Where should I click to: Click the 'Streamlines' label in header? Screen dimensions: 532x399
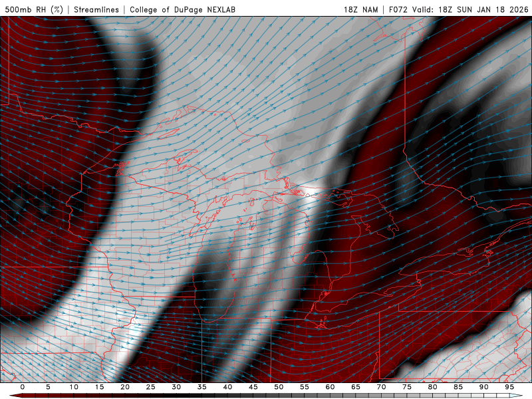pos(96,9)
